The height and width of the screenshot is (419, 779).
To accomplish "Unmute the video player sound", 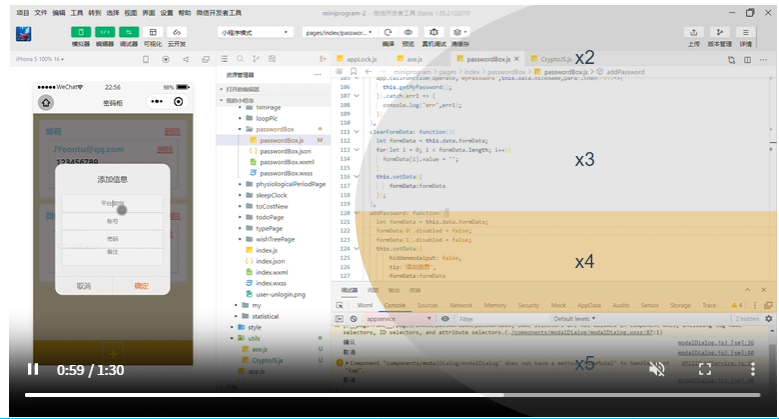I will tap(657, 369).
